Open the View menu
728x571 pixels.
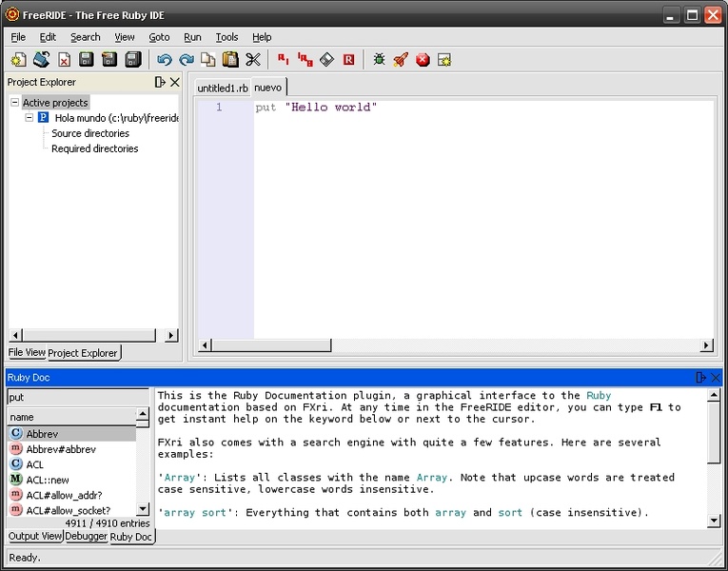point(125,37)
